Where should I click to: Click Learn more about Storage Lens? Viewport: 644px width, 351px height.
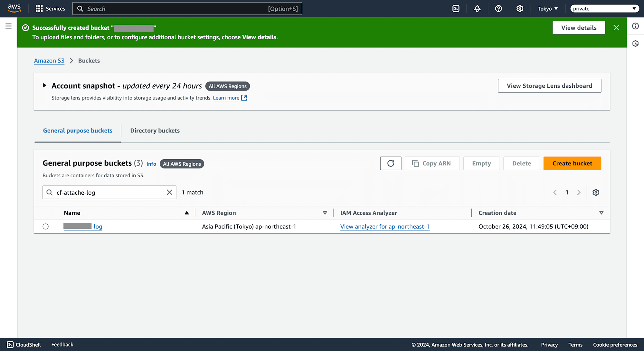226,98
